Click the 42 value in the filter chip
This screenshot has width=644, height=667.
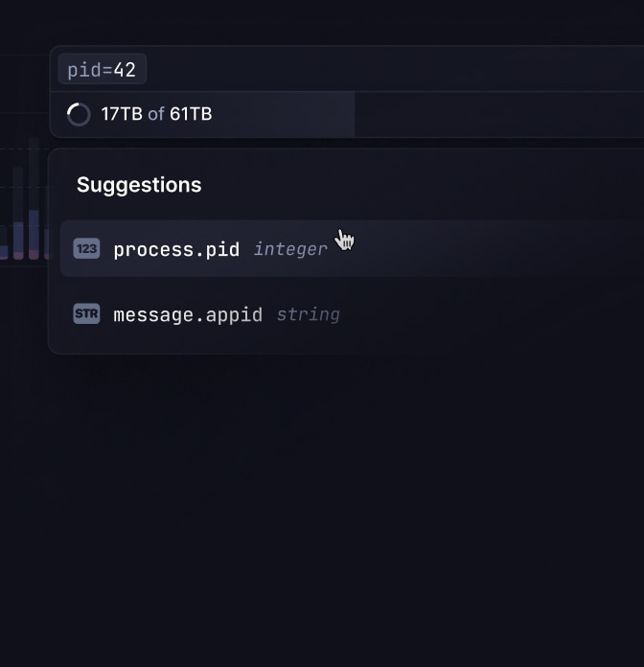tap(125, 70)
